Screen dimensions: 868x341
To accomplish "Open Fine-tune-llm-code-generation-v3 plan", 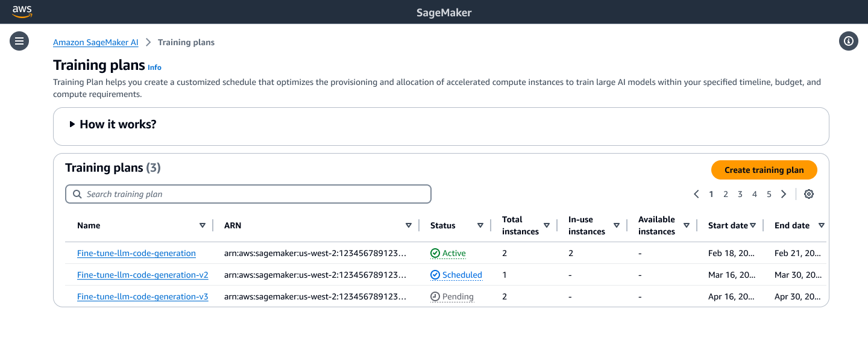I will [x=143, y=297].
